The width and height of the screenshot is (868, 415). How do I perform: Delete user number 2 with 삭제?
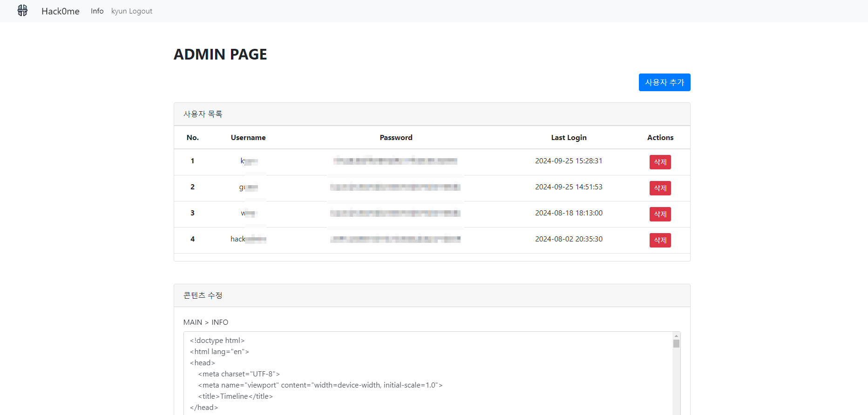[x=660, y=188]
